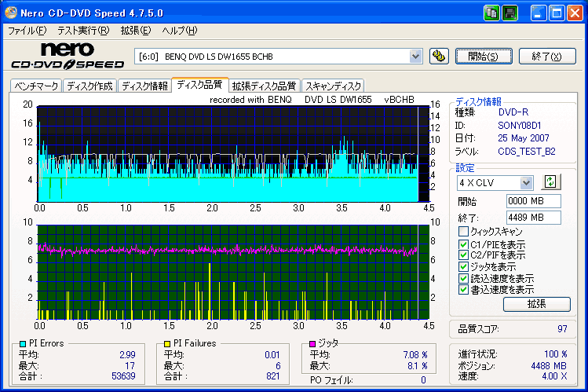Image resolution: width=588 pixels, height=392 pixels.
Task: Click the PI Errors total 53639
Action: click(x=123, y=376)
